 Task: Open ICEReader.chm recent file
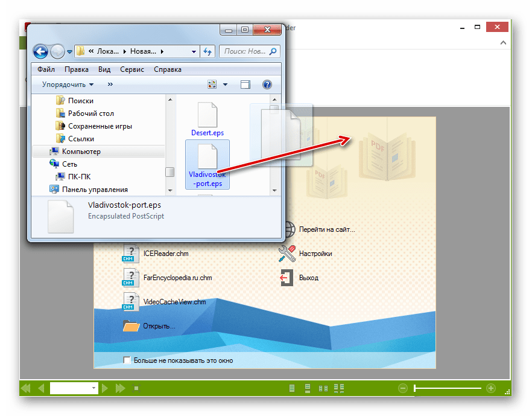[x=166, y=254]
